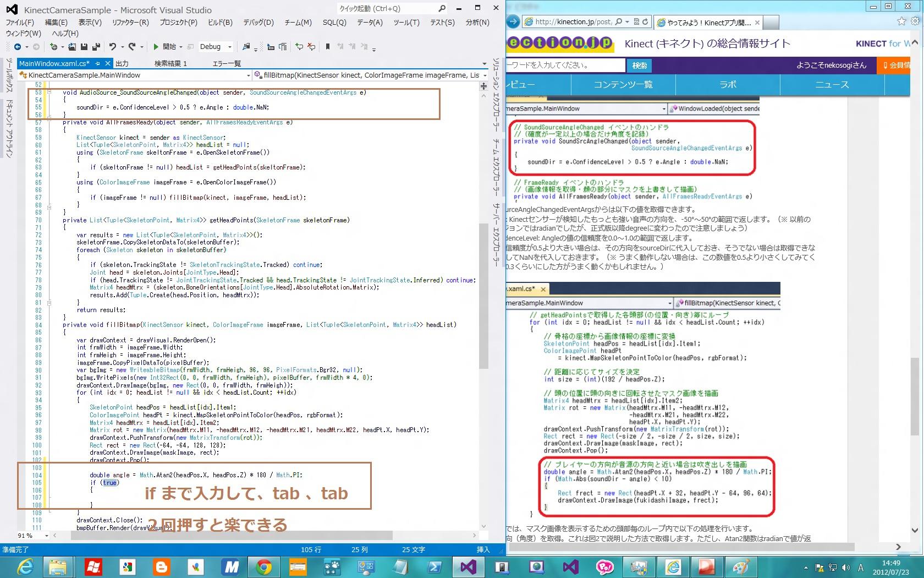Toggle pin on MainWindow.xaml.cs tab

point(98,63)
